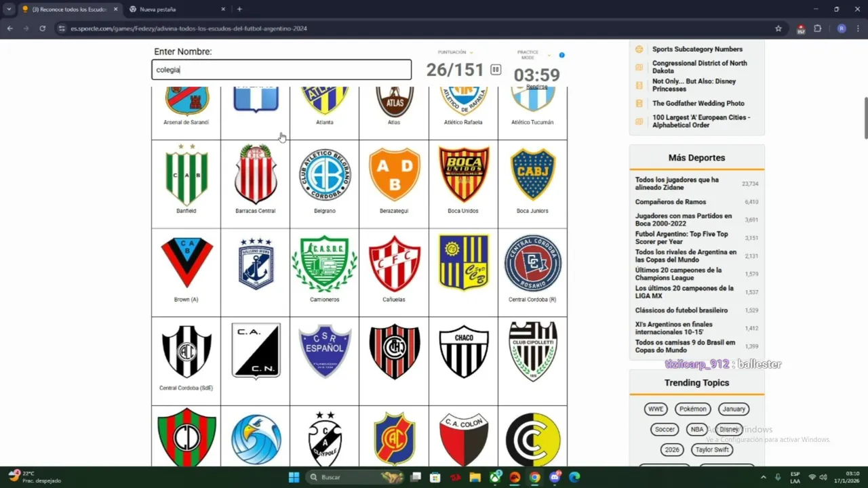Click the C.A. Colón red-black crest
This screenshot has width=868, height=488.
(x=463, y=439)
